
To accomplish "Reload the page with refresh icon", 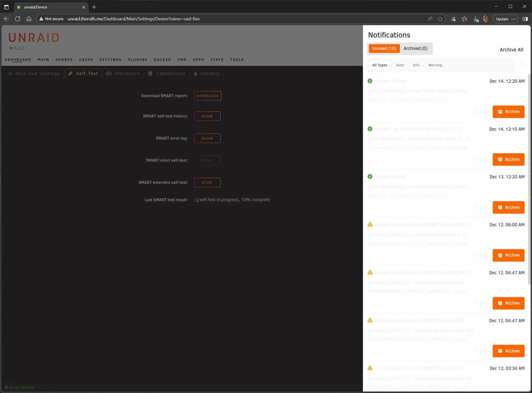I will pos(18,19).
